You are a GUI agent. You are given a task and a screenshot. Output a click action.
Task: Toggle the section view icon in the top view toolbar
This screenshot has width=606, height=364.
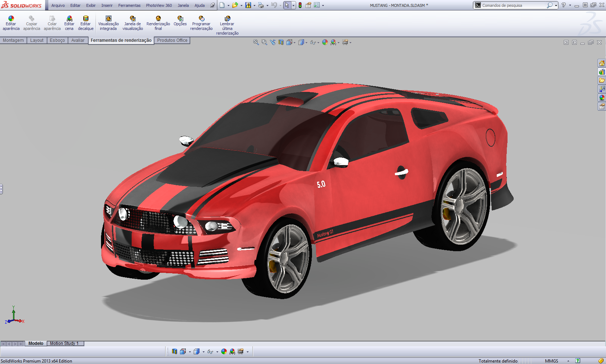pos(281,43)
